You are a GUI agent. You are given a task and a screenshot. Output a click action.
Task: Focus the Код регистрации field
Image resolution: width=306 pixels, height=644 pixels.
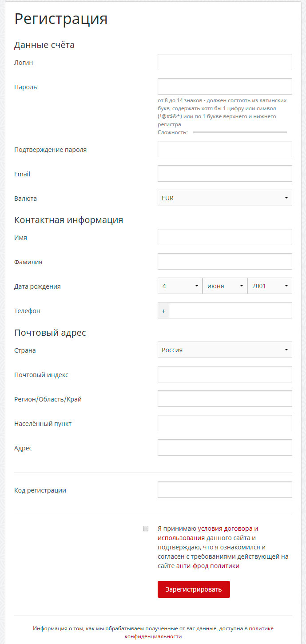coord(225,490)
